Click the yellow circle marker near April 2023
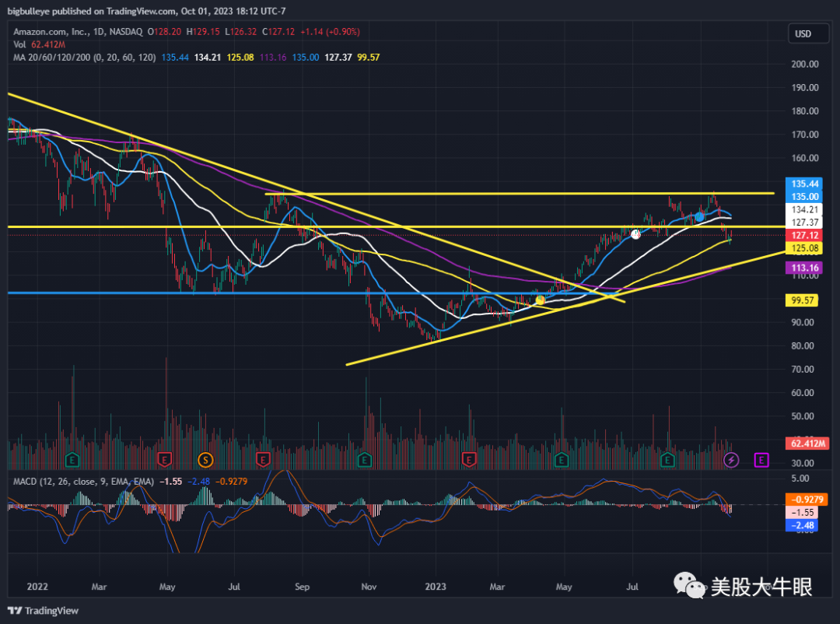Screen dimensions: 840x624 click(x=540, y=300)
